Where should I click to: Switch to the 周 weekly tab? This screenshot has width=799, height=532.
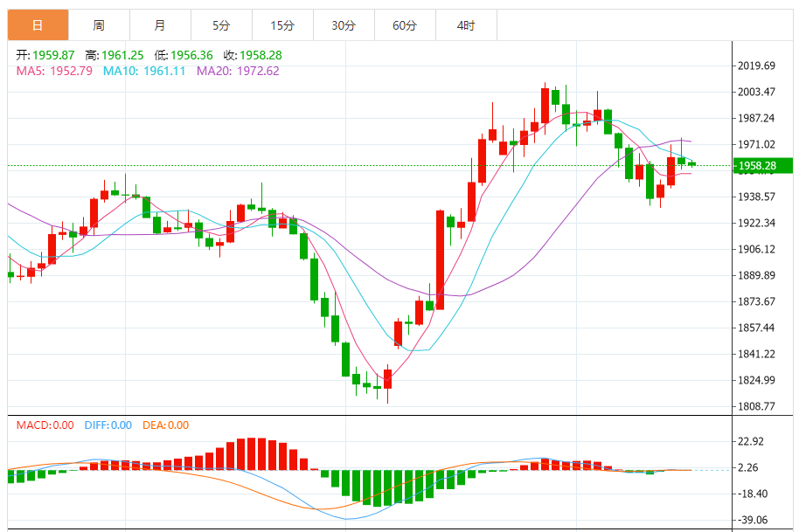(99, 25)
